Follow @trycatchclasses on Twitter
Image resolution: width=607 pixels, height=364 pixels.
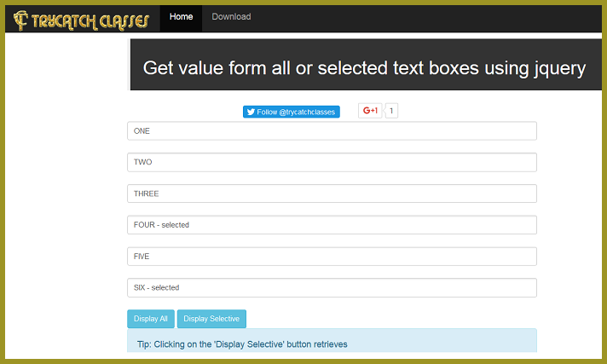coord(292,112)
